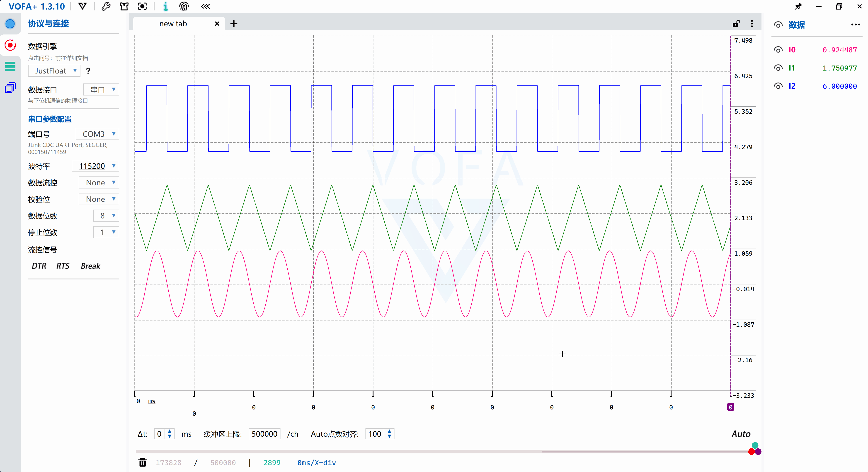The height and width of the screenshot is (472, 868).
Task: Click the Auto point alignment 100 field
Action: pos(375,434)
